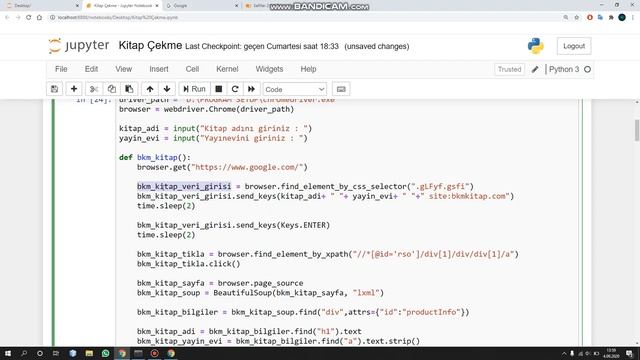Open the Edit menu
This screenshot has height=360, width=640.
point(91,69)
